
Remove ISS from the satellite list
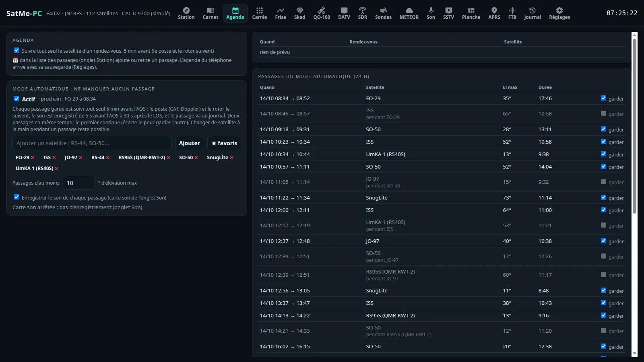(54, 158)
